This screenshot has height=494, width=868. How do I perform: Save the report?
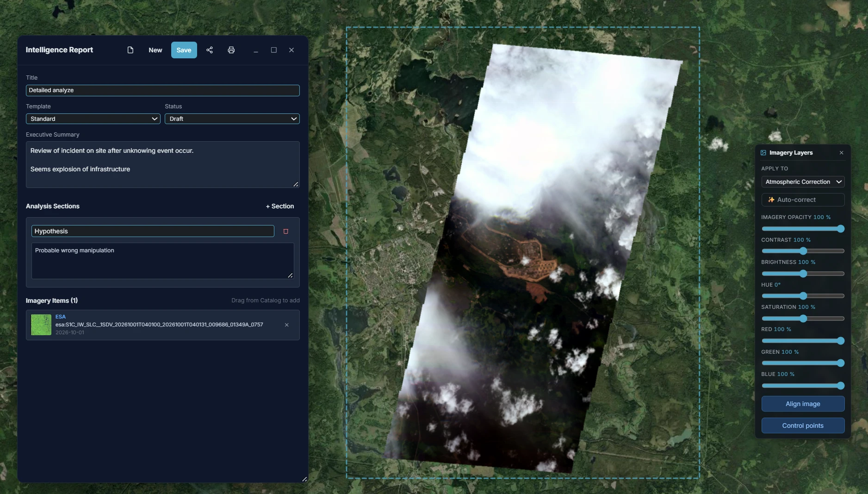tap(184, 50)
